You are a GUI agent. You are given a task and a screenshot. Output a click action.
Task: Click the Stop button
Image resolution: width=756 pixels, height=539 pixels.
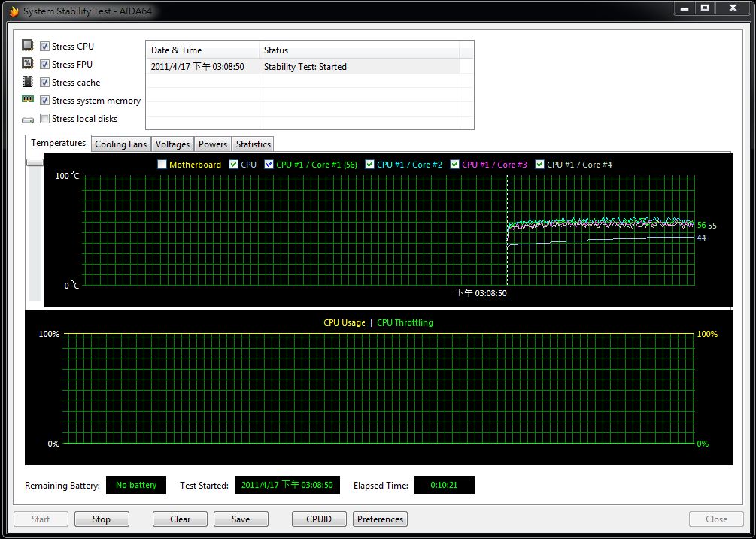(x=102, y=519)
